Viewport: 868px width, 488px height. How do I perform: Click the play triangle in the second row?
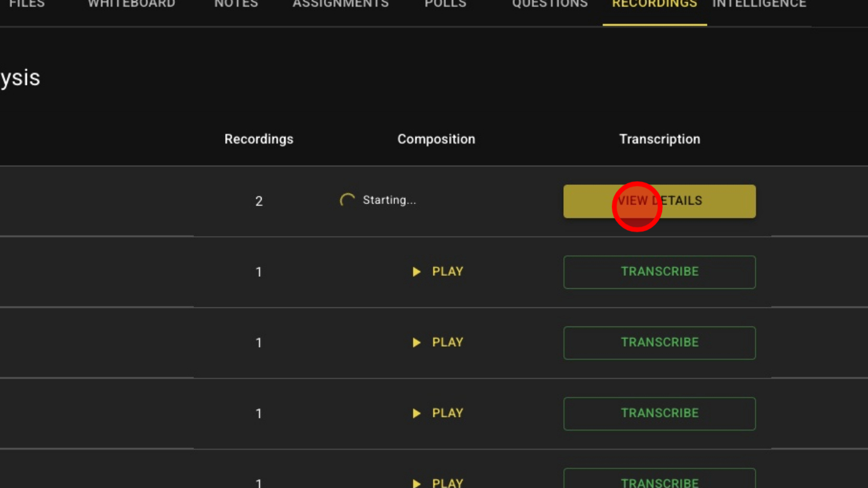tap(417, 272)
